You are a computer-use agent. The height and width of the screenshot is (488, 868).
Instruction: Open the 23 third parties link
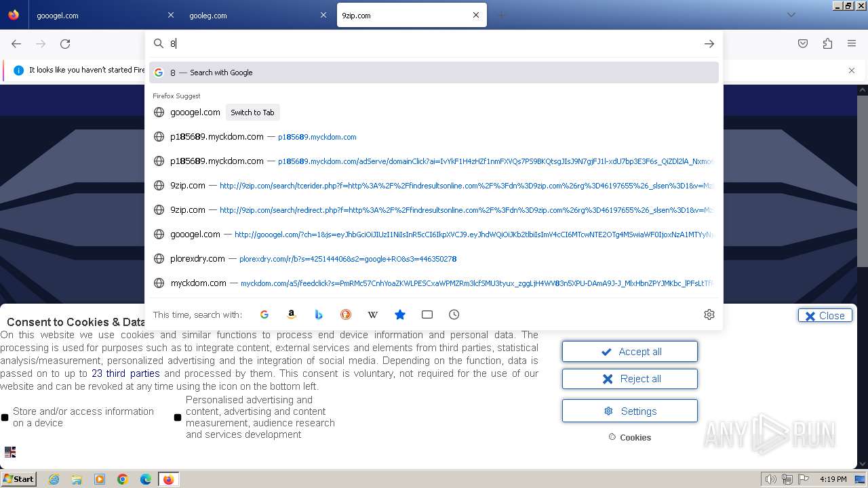[125, 373]
